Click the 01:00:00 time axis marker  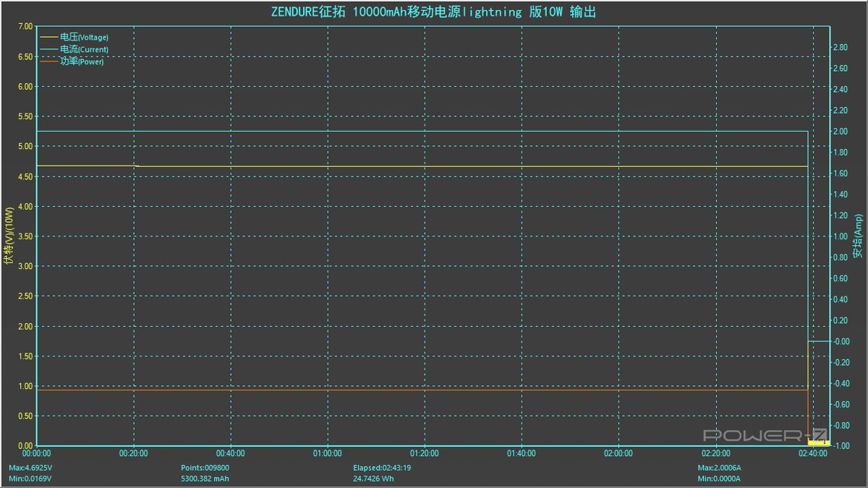(328, 454)
